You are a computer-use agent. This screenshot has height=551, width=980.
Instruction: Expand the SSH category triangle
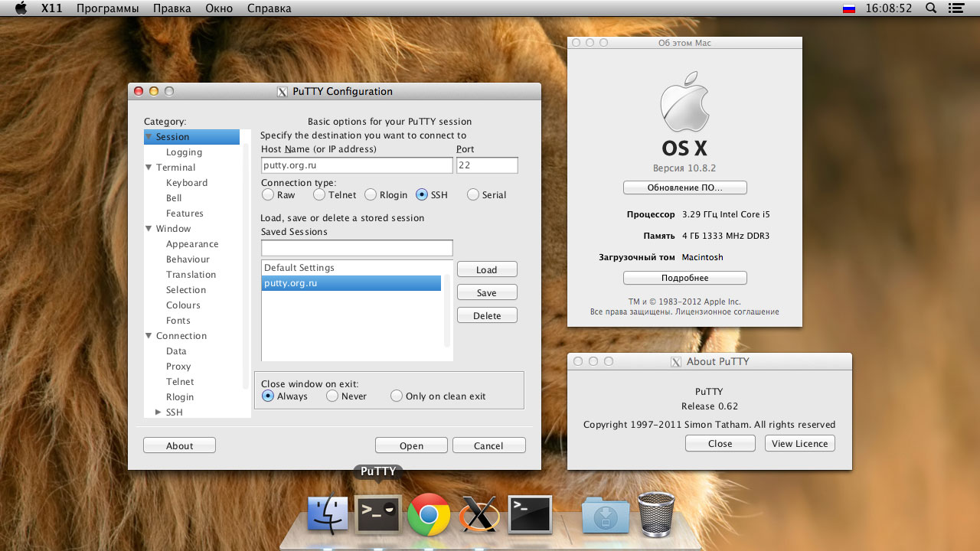coord(158,412)
